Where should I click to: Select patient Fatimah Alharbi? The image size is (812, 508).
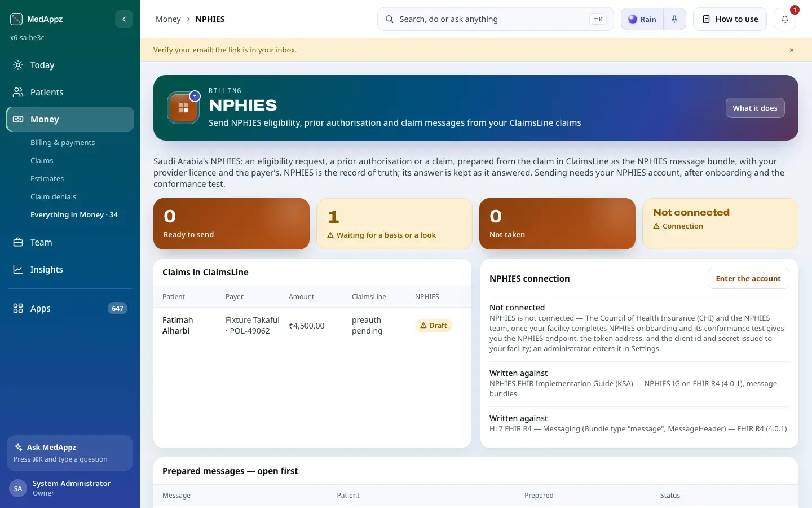coord(178,325)
